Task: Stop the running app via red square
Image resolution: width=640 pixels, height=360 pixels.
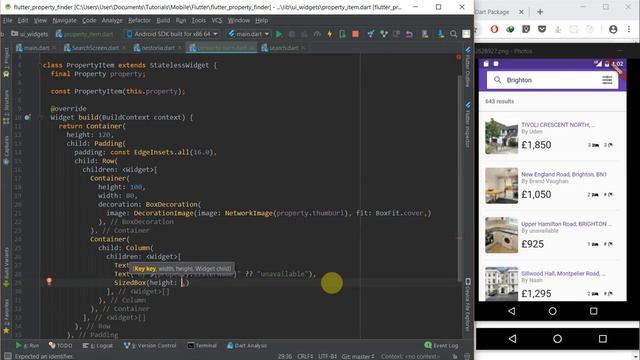Action: 356,34
